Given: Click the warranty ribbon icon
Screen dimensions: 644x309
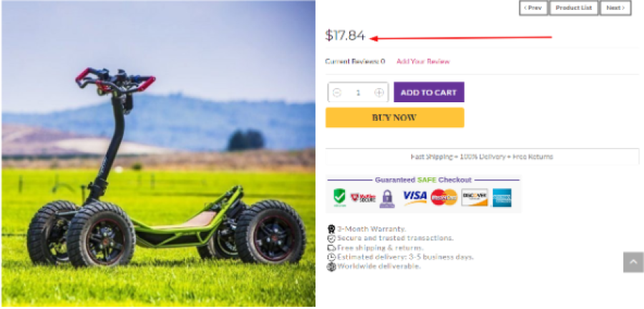Looking at the screenshot, I should pos(331,229).
